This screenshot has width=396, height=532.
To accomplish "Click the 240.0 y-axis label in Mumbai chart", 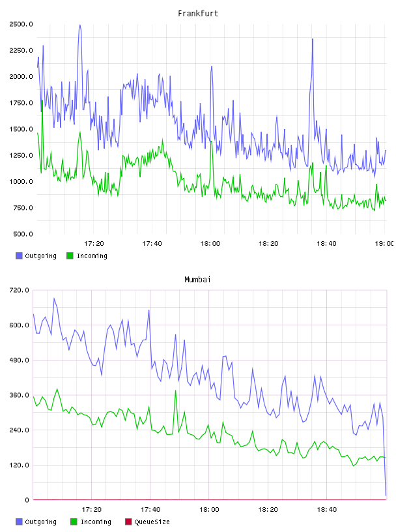I will point(20,430).
